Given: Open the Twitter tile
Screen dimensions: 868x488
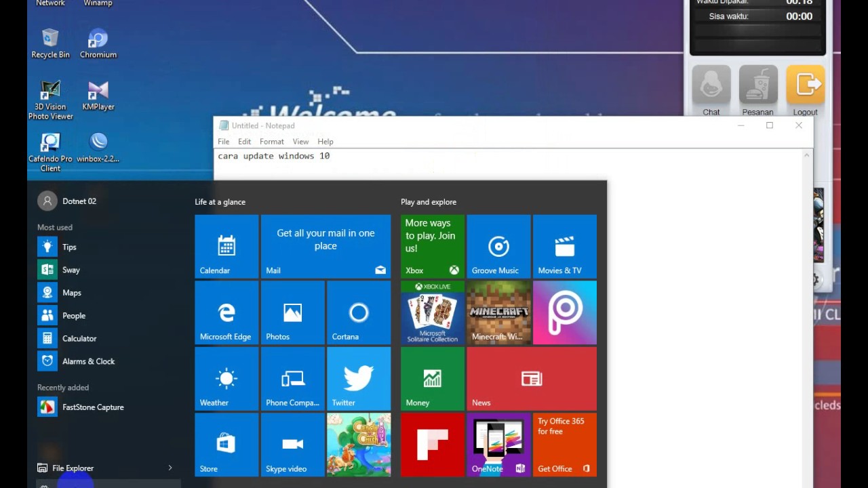Looking at the screenshot, I should 359,379.
